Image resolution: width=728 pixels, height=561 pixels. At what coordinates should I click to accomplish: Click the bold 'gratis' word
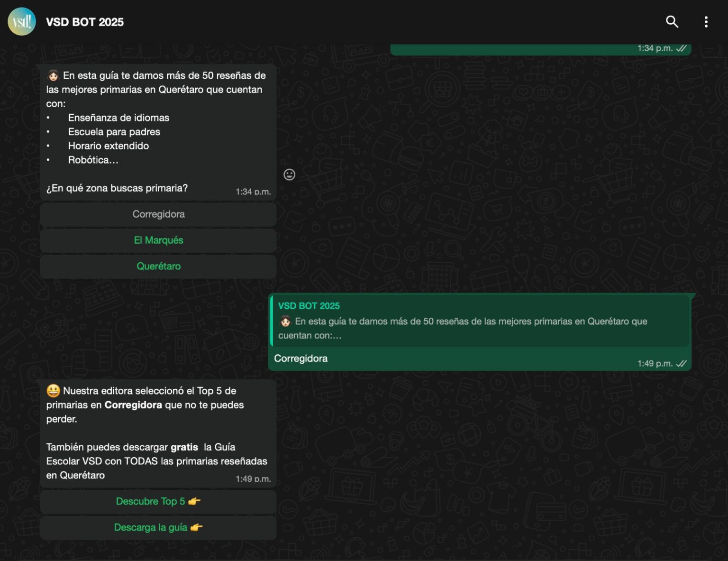[x=184, y=447]
